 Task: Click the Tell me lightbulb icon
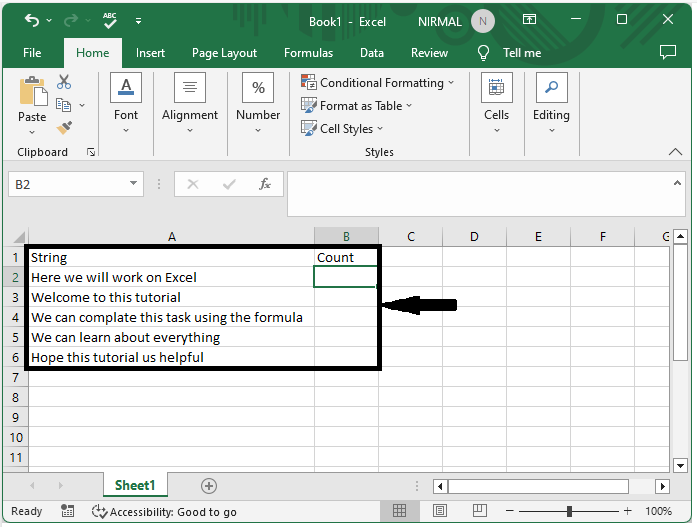483,53
